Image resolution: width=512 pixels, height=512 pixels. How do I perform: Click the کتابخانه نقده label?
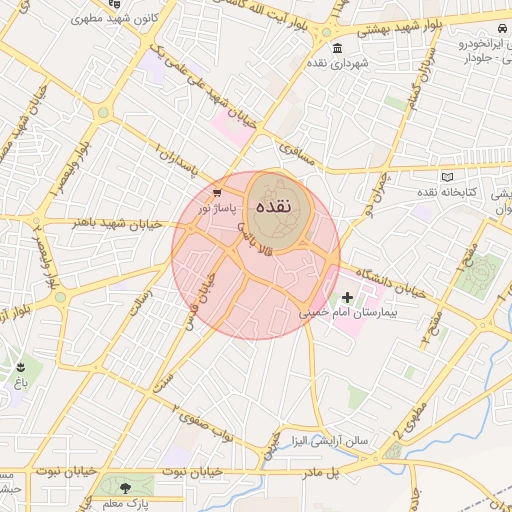tap(447, 192)
